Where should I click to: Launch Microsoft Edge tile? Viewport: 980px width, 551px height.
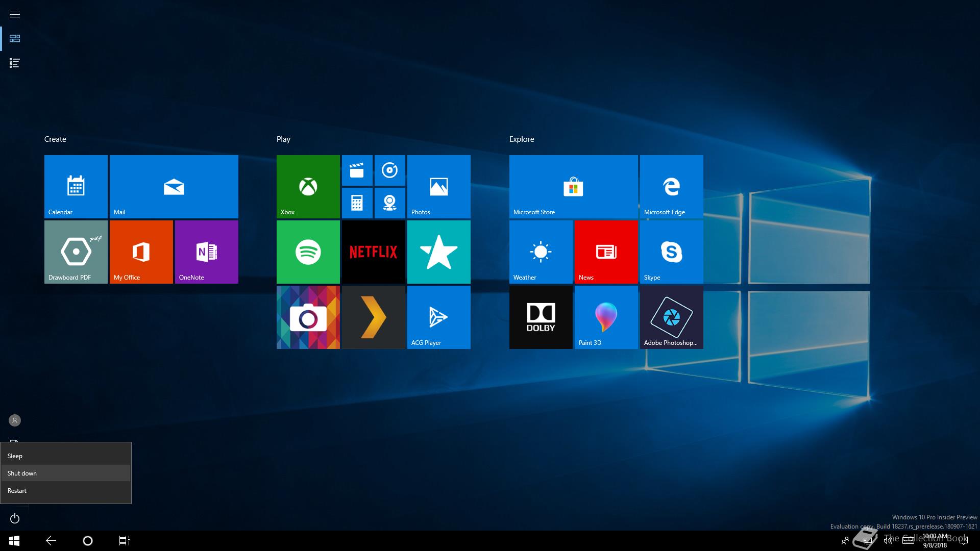(672, 187)
